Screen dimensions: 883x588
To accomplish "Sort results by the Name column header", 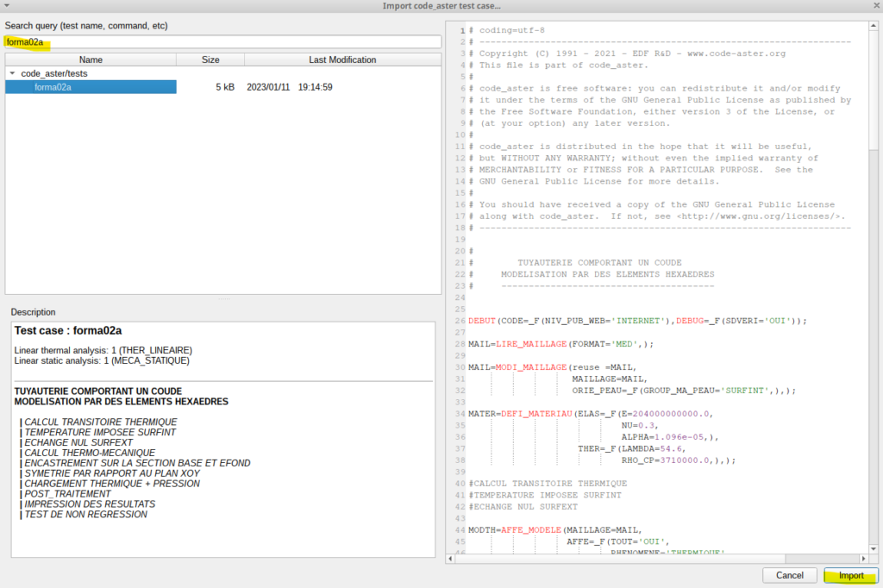I will coord(91,60).
